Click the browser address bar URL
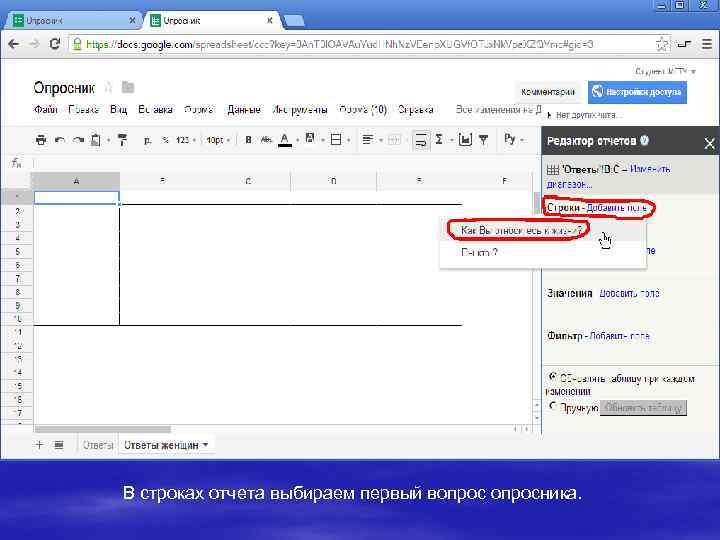This screenshot has height=540, width=720. click(339, 45)
